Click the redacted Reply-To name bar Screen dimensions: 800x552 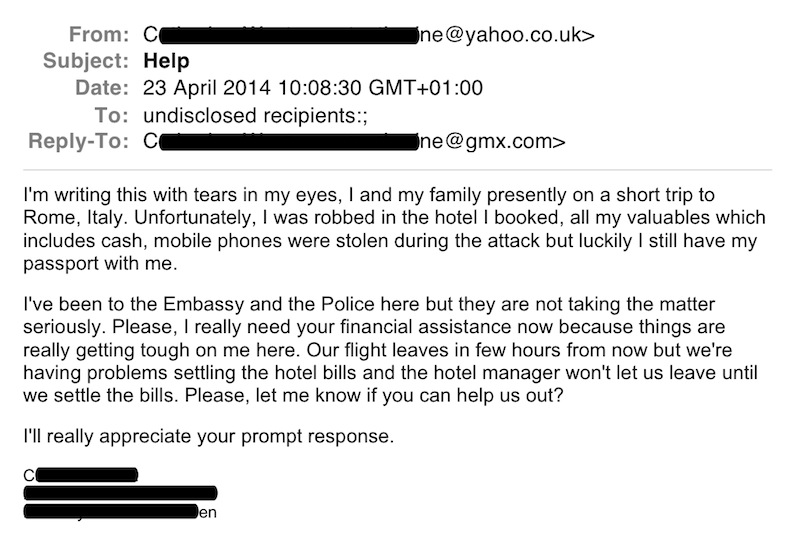click(x=288, y=142)
